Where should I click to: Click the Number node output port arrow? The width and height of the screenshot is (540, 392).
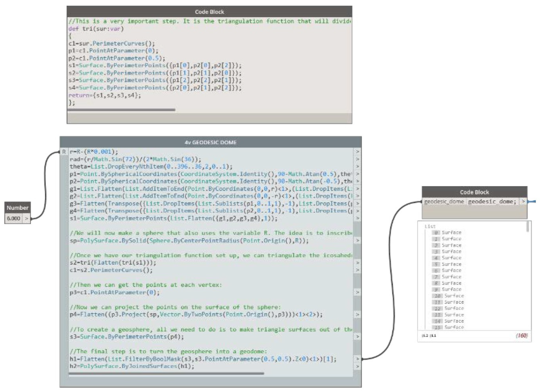coord(27,219)
